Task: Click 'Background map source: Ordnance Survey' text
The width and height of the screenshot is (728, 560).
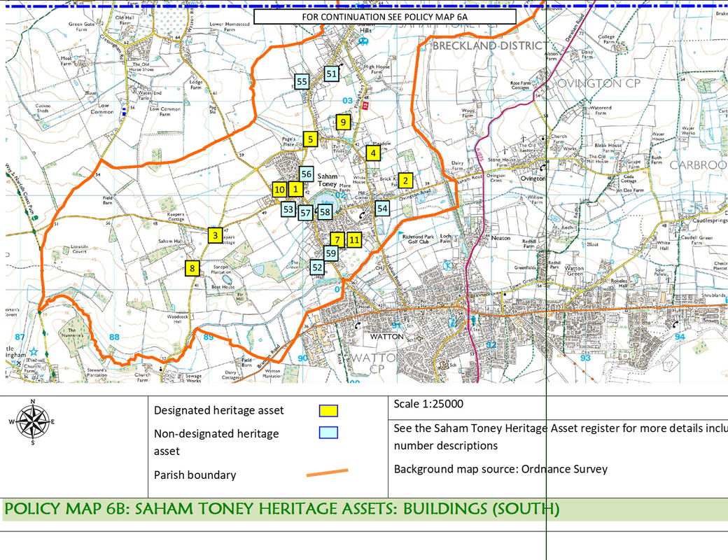Action: coord(500,469)
